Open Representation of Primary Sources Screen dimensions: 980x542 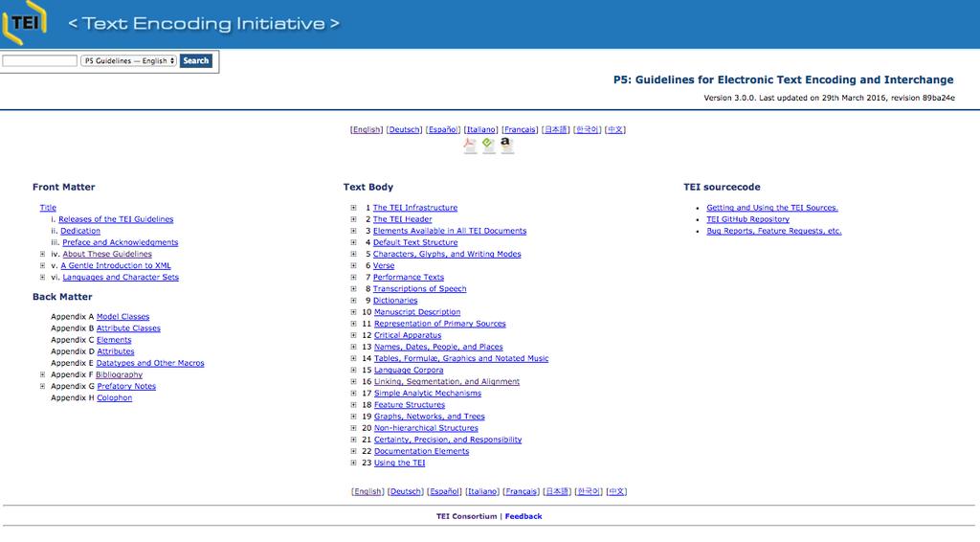(x=440, y=324)
